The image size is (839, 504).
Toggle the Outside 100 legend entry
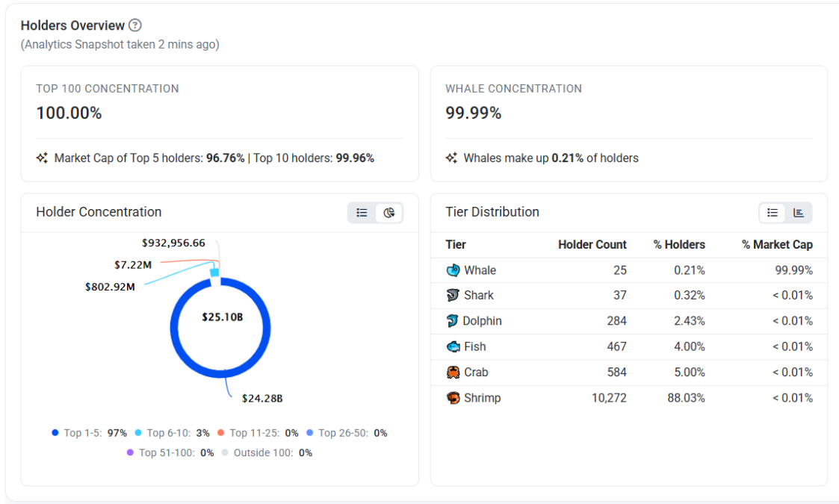(x=267, y=452)
